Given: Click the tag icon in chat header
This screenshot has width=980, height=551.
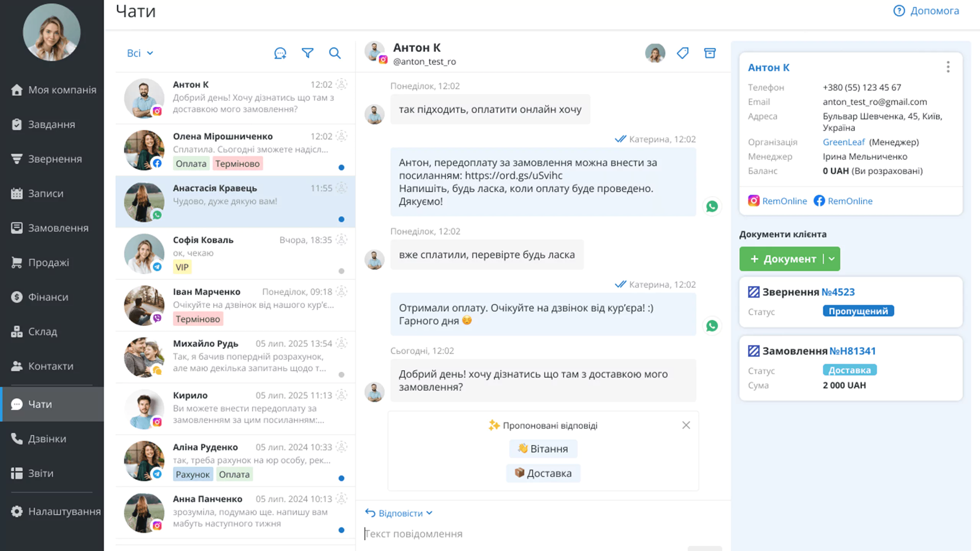Looking at the screenshot, I should click(683, 53).
